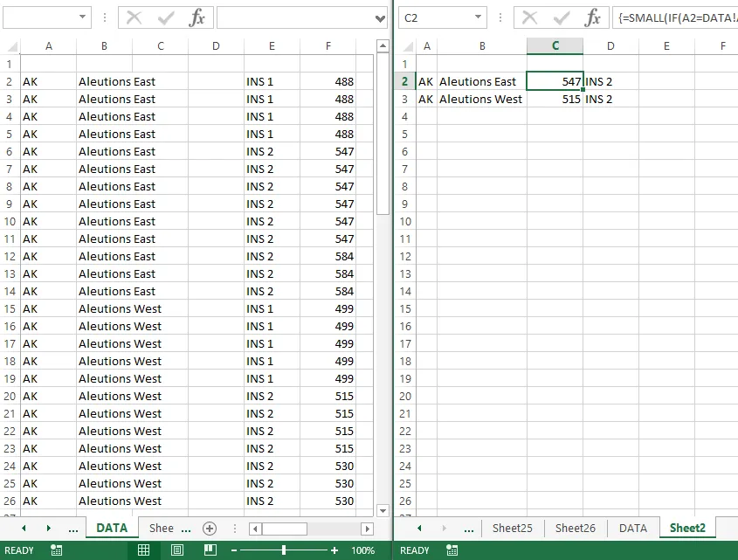Image resolution: width=738 pixels, height=560 pixels.
Task: Open Insert Function fx in right window
Action: [x=592, y=17]
